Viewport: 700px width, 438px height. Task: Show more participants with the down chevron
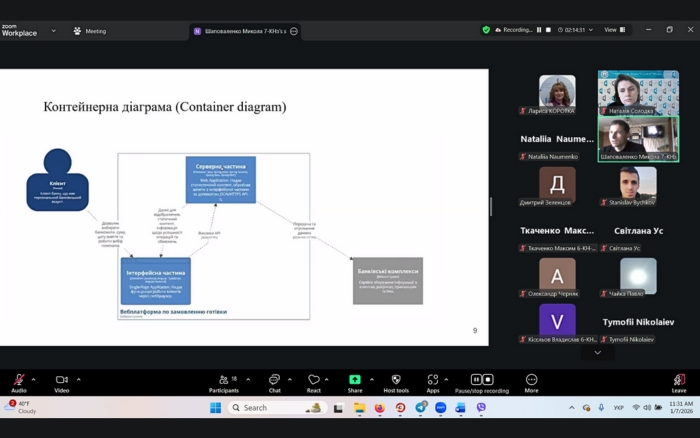pos(597,352)
